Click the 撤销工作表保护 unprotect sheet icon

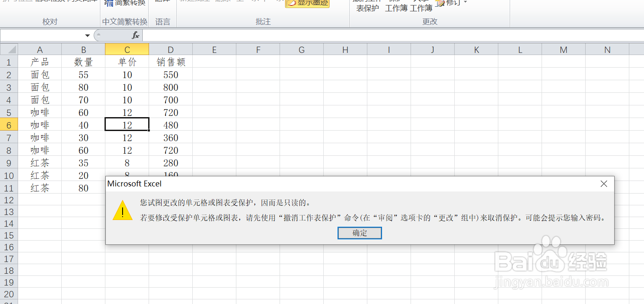368,5
